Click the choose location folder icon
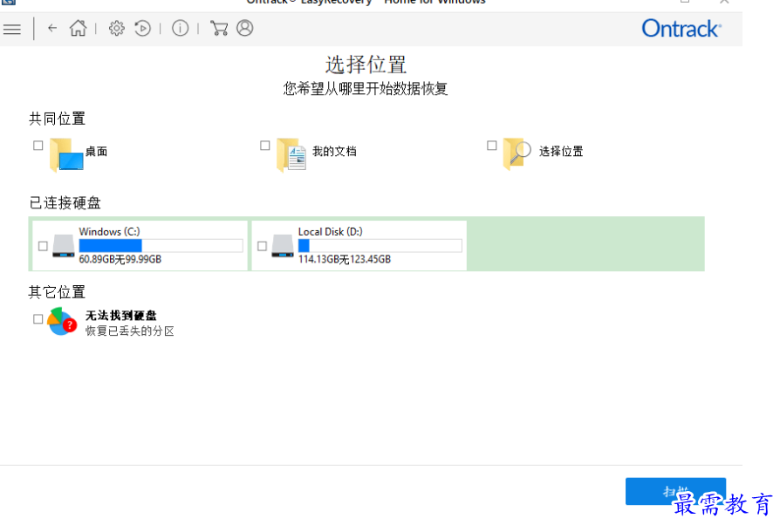This screenshot has width=780, height=532. [x=517, y=153]
